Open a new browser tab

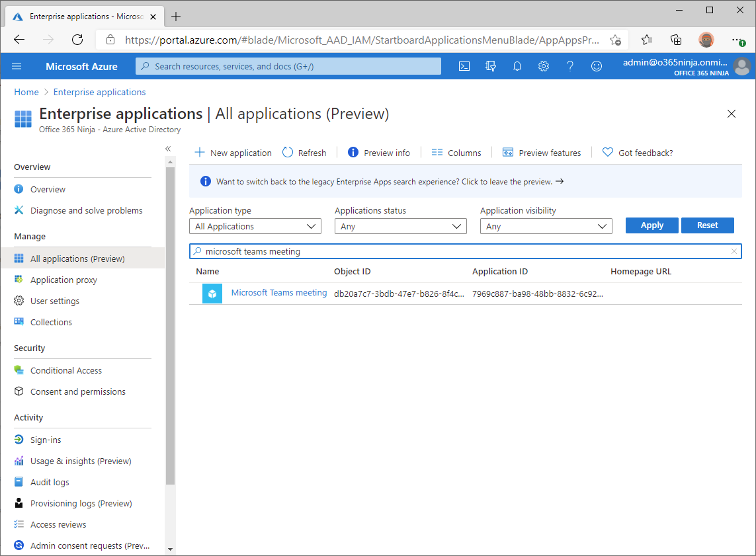176,17
